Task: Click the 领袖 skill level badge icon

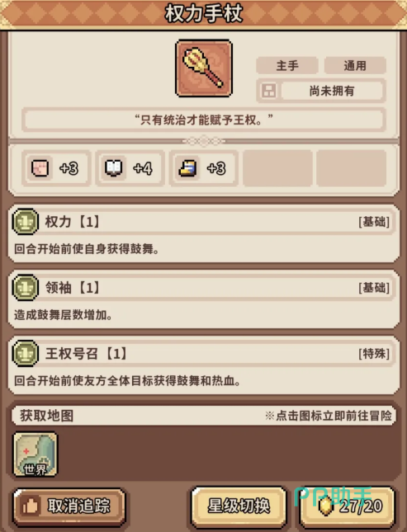Action: (25, 288)
